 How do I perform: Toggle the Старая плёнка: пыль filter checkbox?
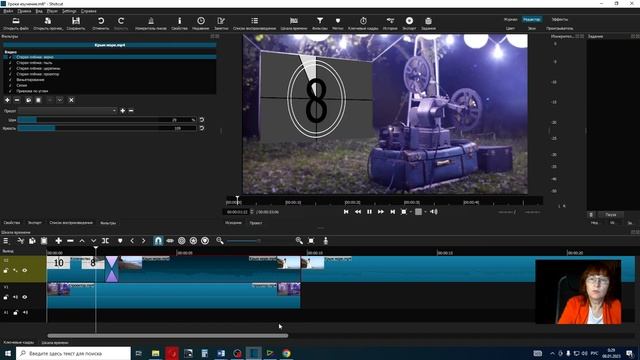click(x=10, y=63)
